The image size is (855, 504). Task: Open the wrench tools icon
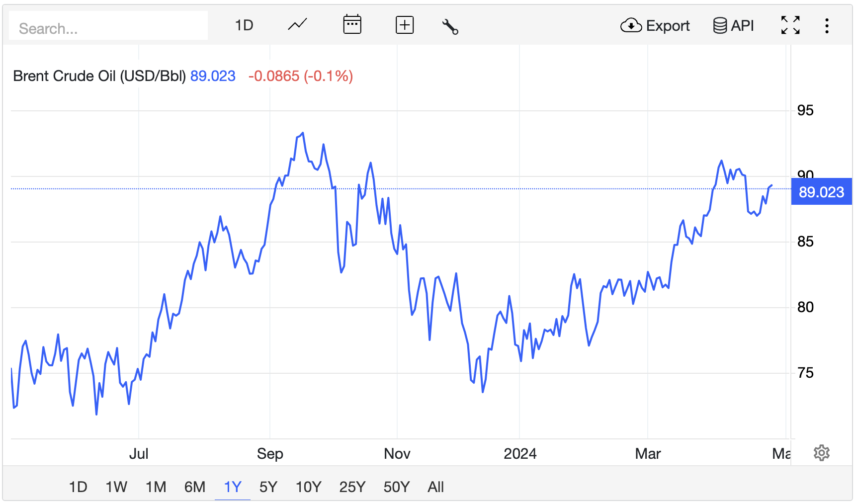(x=450, y=26)
